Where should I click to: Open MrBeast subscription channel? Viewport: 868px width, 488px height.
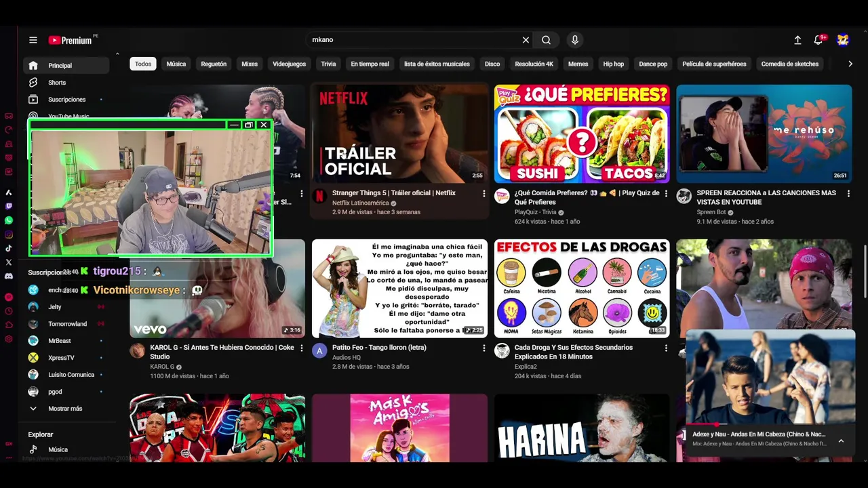coord(66,341)
